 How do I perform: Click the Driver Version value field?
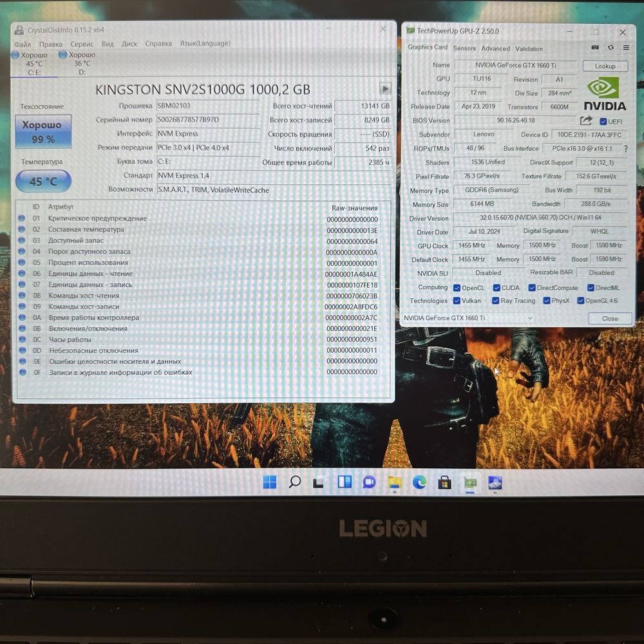pos(540,217)
